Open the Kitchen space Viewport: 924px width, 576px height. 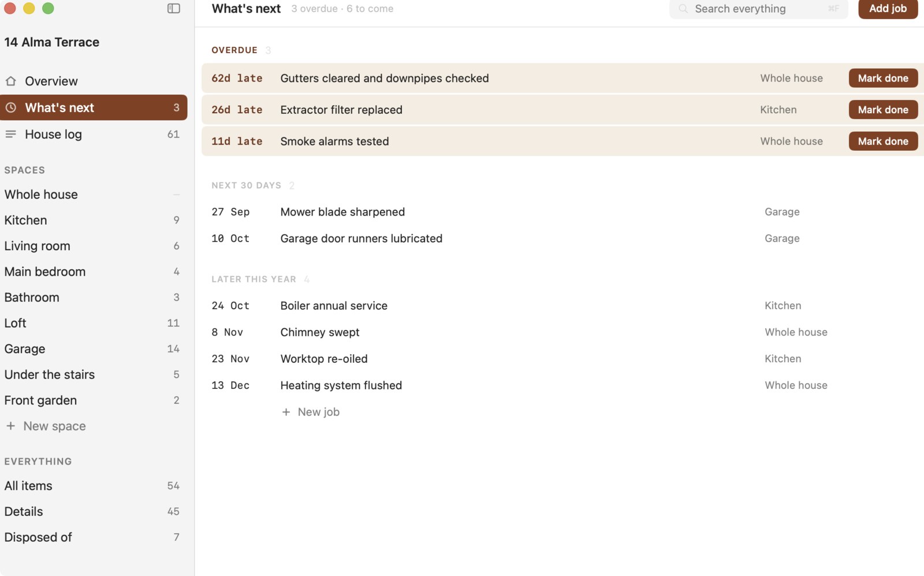pyautogui.click(x=94, y=220)
